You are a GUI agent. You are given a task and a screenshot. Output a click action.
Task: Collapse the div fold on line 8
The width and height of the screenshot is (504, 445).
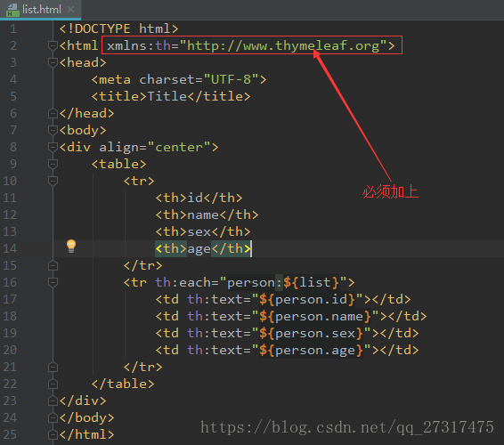click(x=53, y=147)
